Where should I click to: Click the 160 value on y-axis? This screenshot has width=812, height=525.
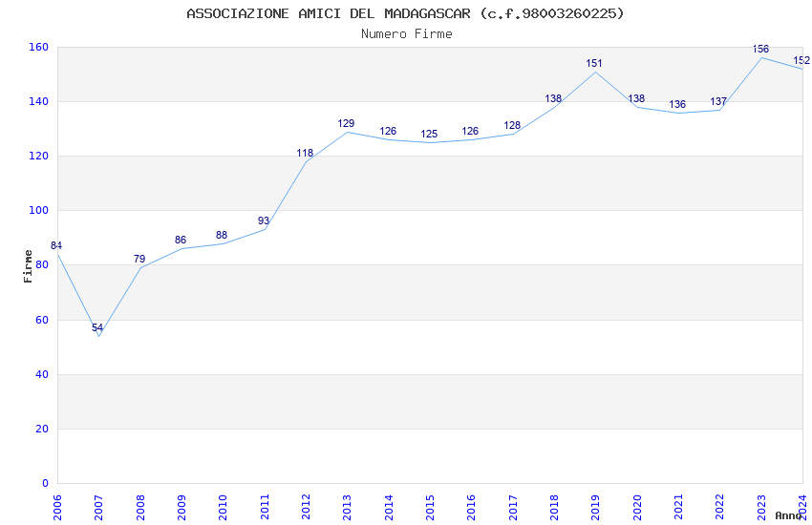pyautogui.click(x=39, y=47)
